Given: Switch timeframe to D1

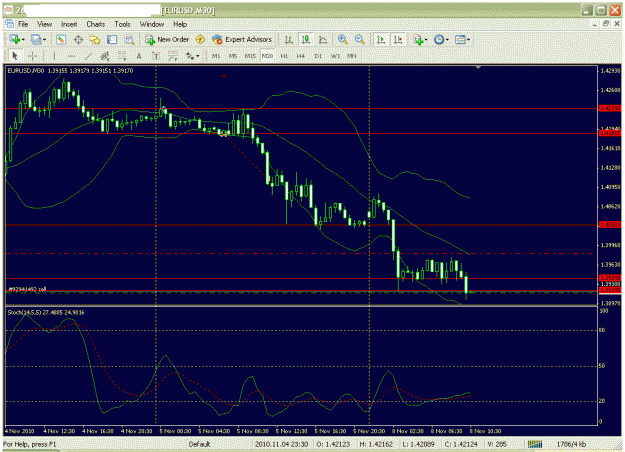Looking at the screenshot, I should 318,56.
